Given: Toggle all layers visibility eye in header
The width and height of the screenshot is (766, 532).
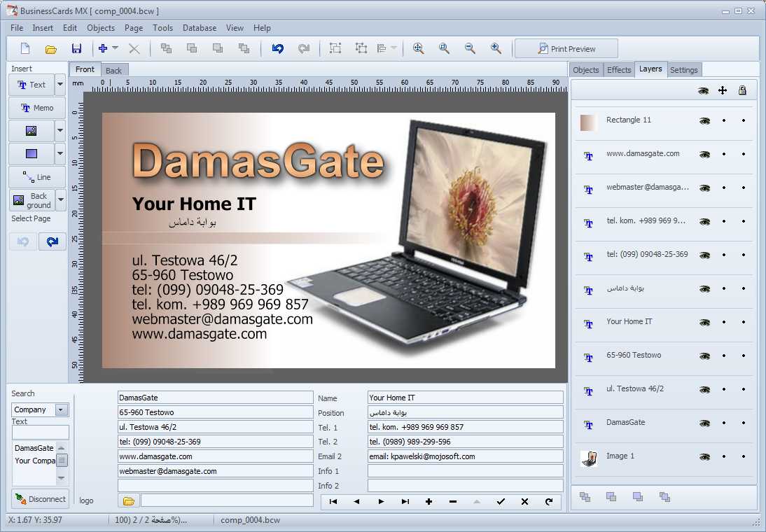Looking at the screenshot, I should coord(703,90).
